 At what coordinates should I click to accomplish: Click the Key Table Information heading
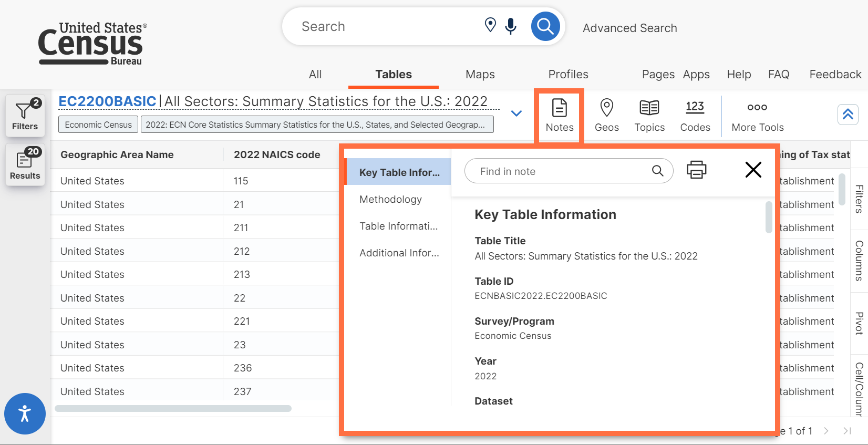click(545, 214)
